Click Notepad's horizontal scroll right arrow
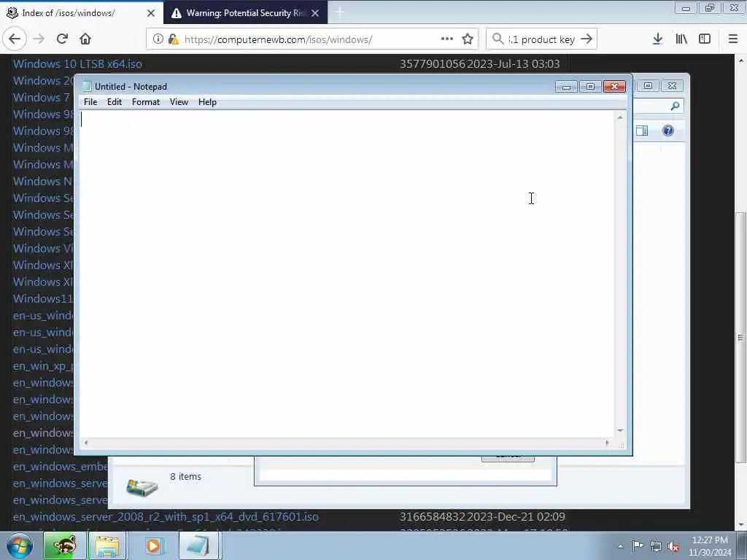 coord(607,443)
